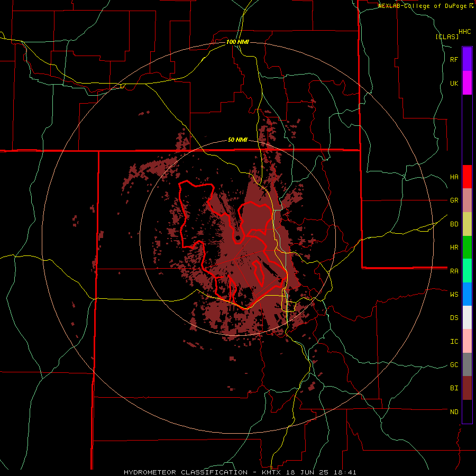
Task: Click the RF purple legend swatch
Action: (x=467, y=59)
